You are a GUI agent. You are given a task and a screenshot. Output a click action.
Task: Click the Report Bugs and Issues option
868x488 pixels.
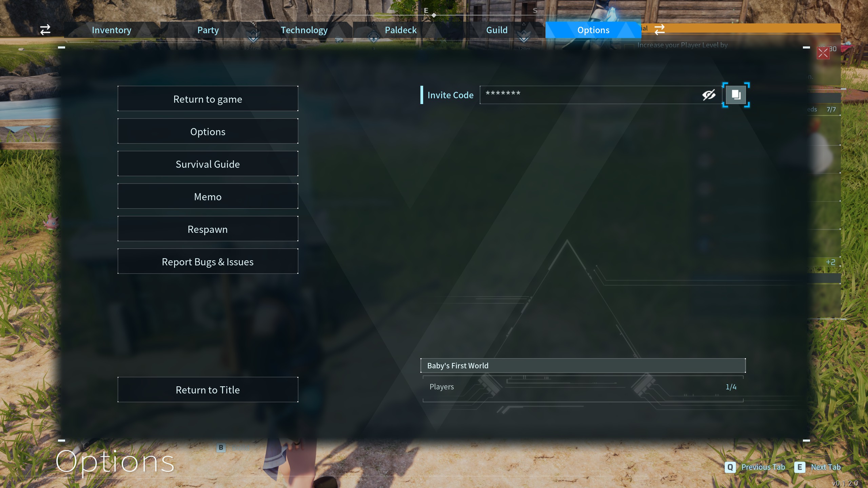[x=208, y=261]
